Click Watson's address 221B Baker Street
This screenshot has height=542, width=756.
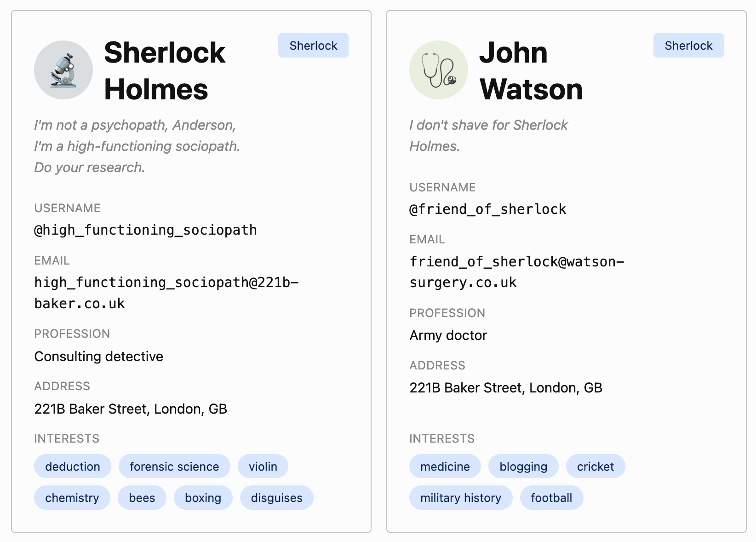point(506,388)
